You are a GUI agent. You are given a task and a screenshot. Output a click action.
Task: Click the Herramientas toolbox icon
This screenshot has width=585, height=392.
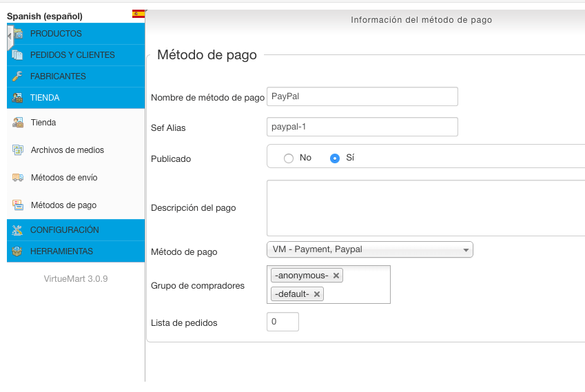(x=17, y=251)
